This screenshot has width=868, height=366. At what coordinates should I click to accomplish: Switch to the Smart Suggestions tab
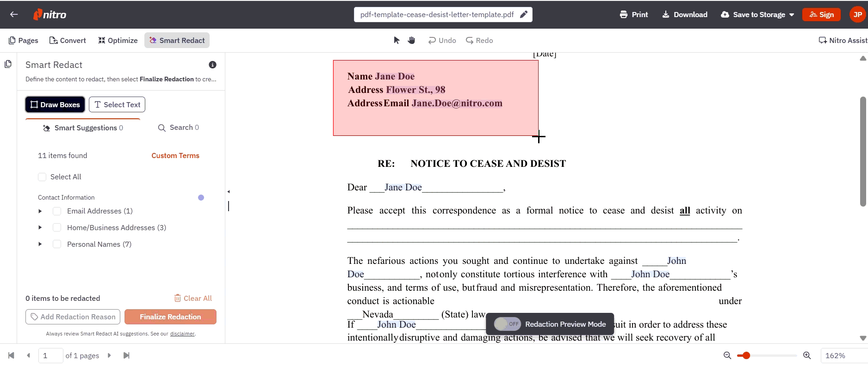click(83, 128)
